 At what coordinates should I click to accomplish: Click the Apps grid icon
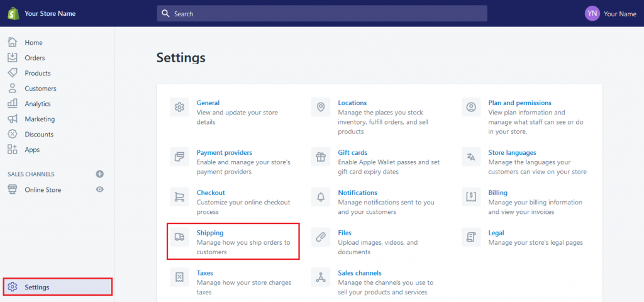[x=13, y=150]
